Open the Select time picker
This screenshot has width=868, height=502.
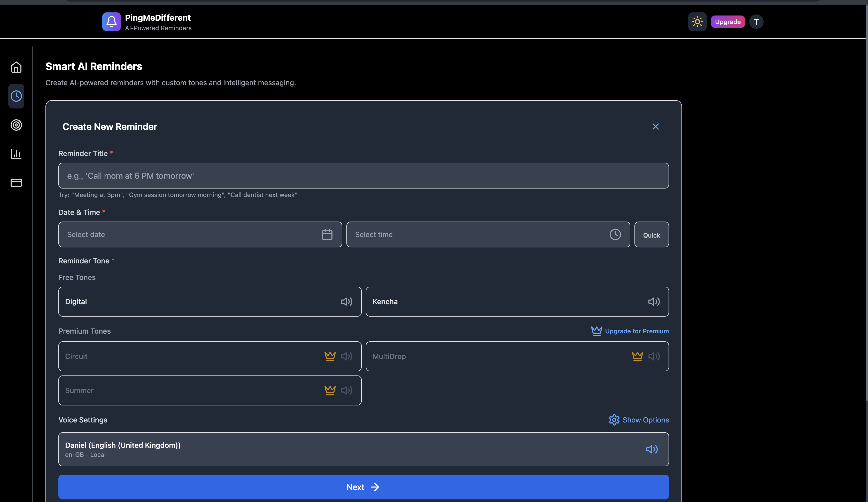(488, 234)
